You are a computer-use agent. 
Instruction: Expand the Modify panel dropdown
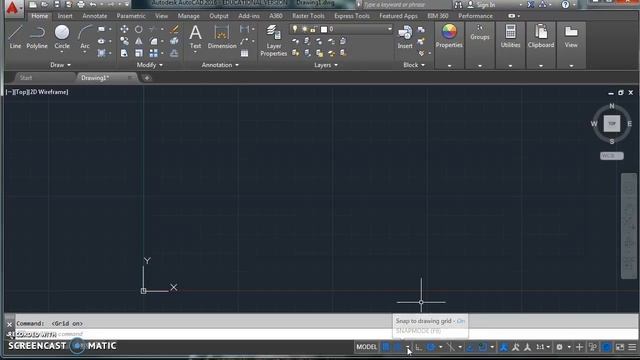[x=150, y=65]
